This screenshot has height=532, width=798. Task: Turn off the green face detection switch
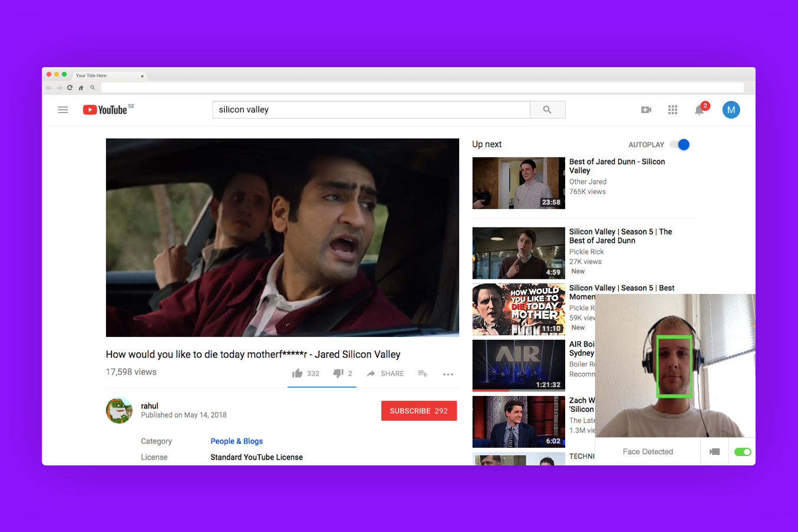(743, 452)
